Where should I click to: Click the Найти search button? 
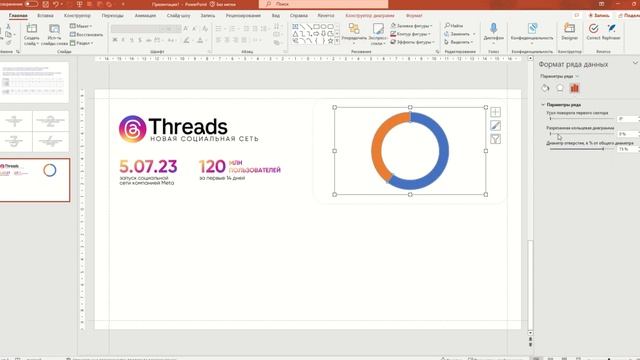click(x=454, y=26)
